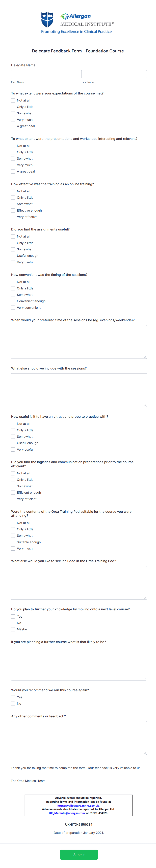Check "Efficient enough" for logistics question

pyautogui.click(x=12, y=492)
